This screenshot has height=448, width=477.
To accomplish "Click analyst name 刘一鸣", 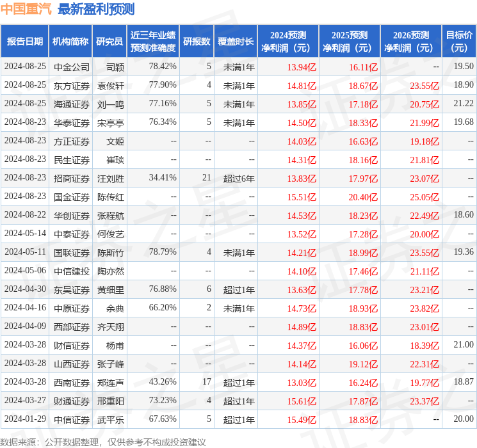I will click(111, 104).
